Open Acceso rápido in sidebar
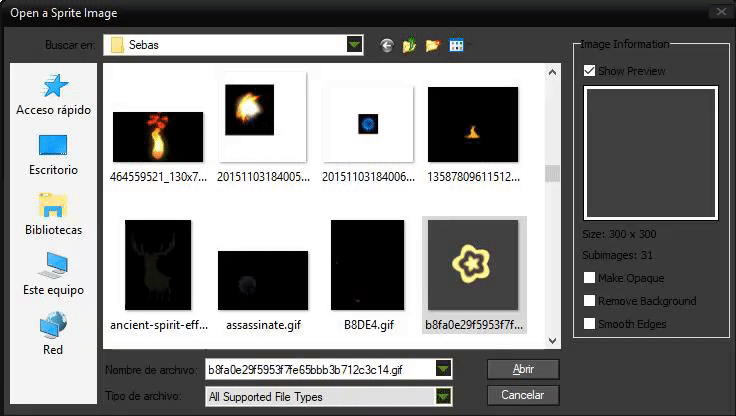 click(54, 95)
